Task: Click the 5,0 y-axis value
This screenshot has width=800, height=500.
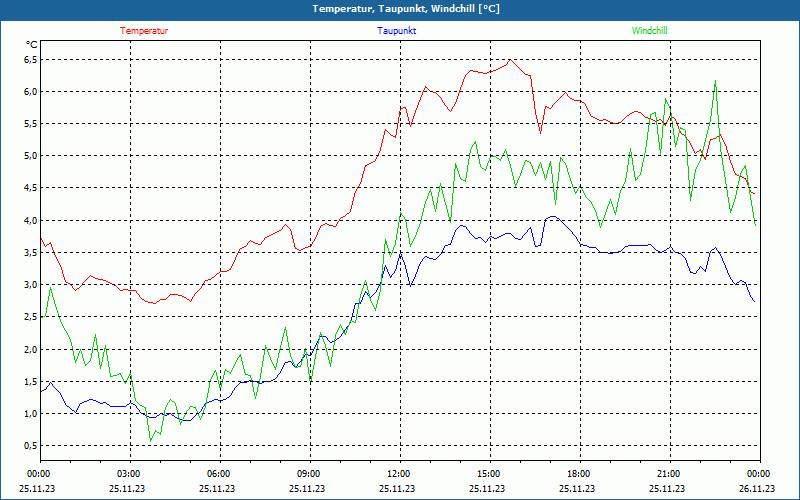Action: click(31, 156)
